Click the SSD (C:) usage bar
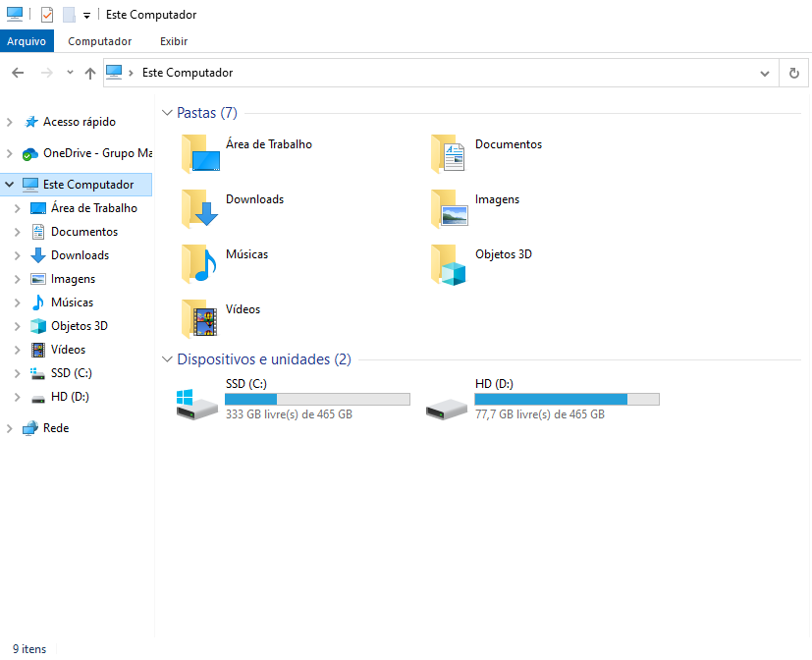The image size is (812, 660). 317,400
